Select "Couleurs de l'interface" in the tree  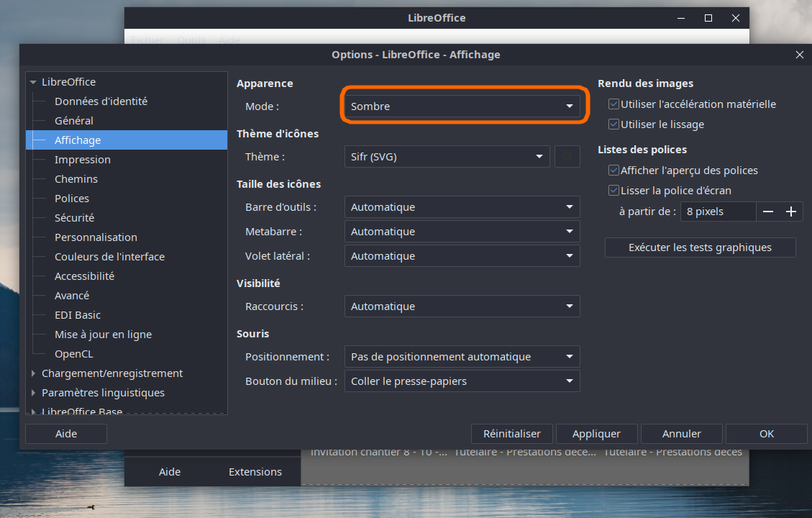[x=109, y=257]
